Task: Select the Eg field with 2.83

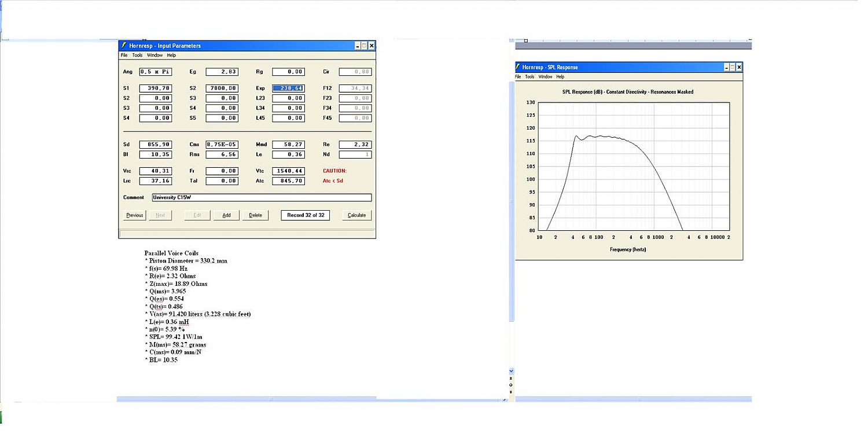Action: [x=222, y=72]
